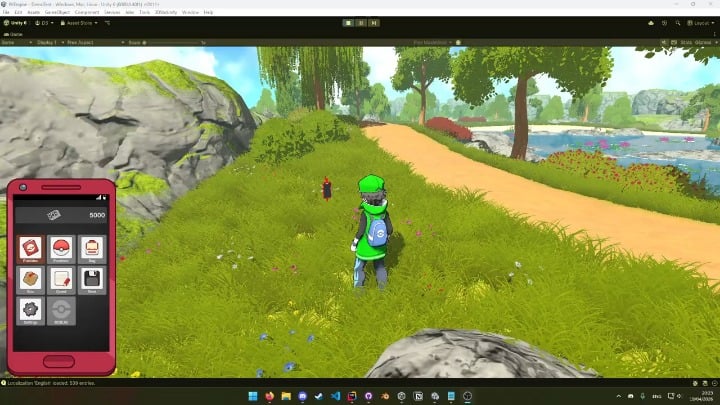Open the Layout dropdown
720x405 pixels.
[701, 23]
